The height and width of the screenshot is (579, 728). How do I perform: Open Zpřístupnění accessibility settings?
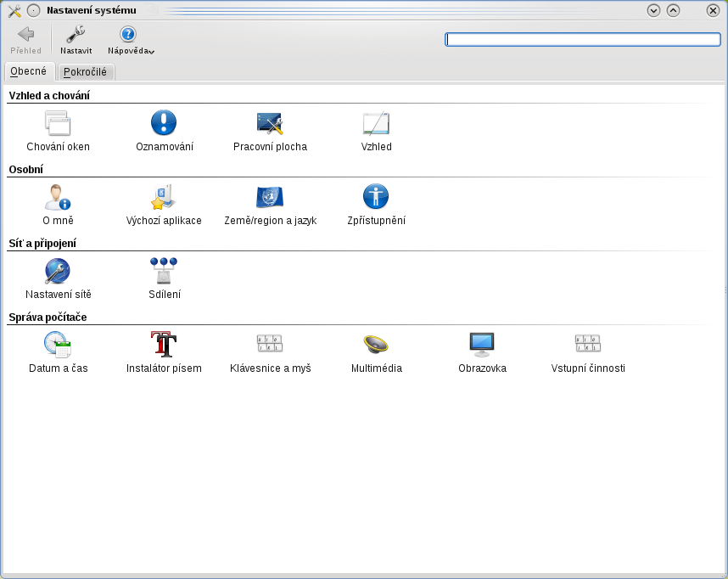376,199
